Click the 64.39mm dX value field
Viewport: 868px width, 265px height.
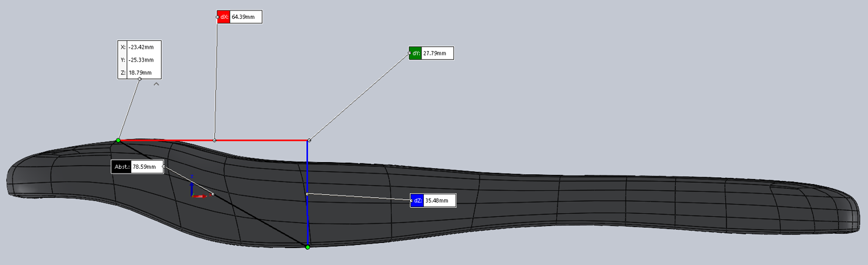[x=246, y=17]
